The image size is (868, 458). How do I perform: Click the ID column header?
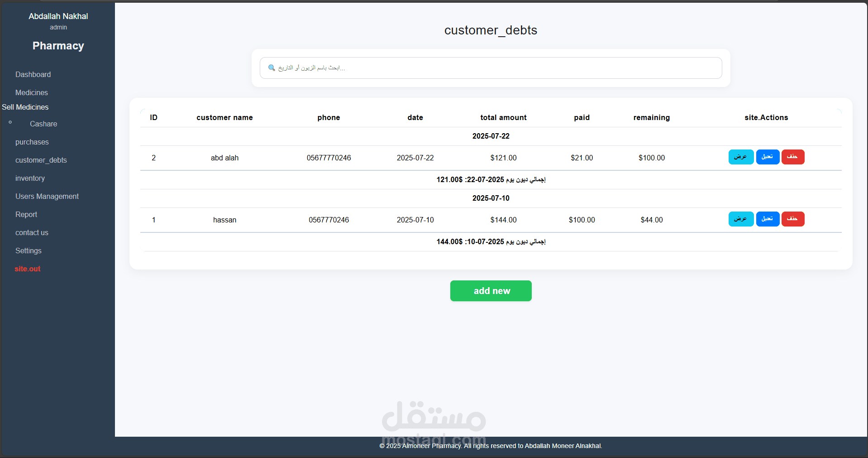[x=154, y=117]
